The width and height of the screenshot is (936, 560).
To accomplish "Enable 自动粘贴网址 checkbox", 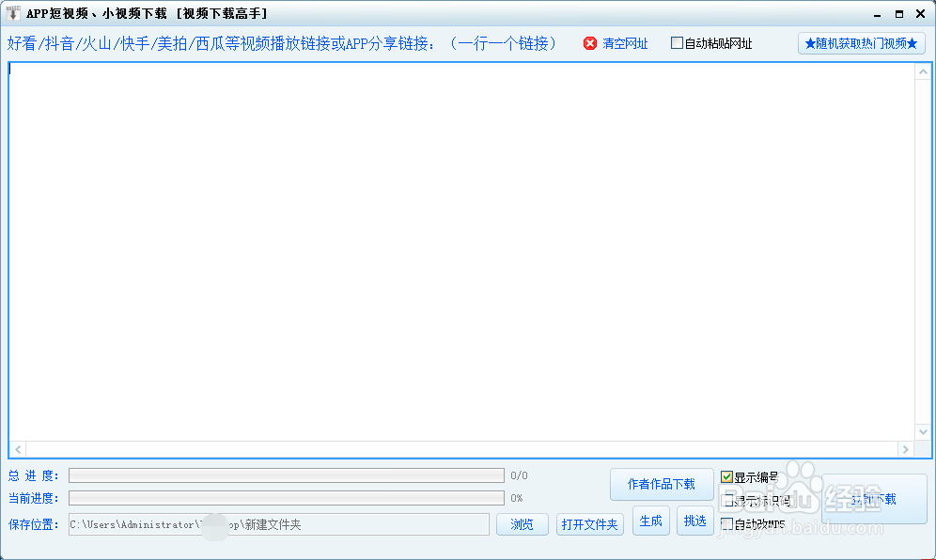I will pos(677,43).
